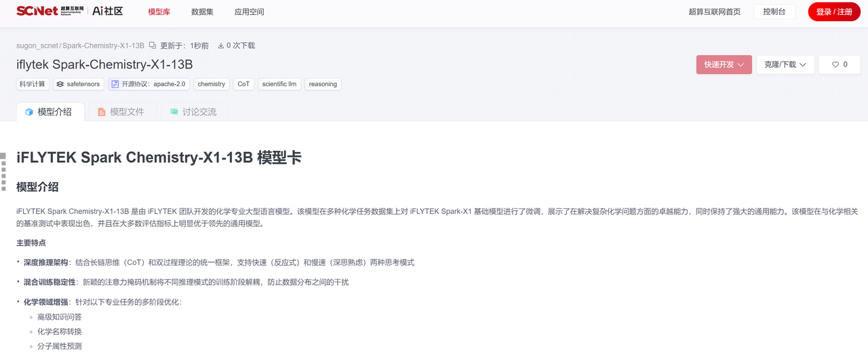This screenshot has height=353, width=868.
Task: Click the text 主要特点
Action: click(x=31, y=242)
